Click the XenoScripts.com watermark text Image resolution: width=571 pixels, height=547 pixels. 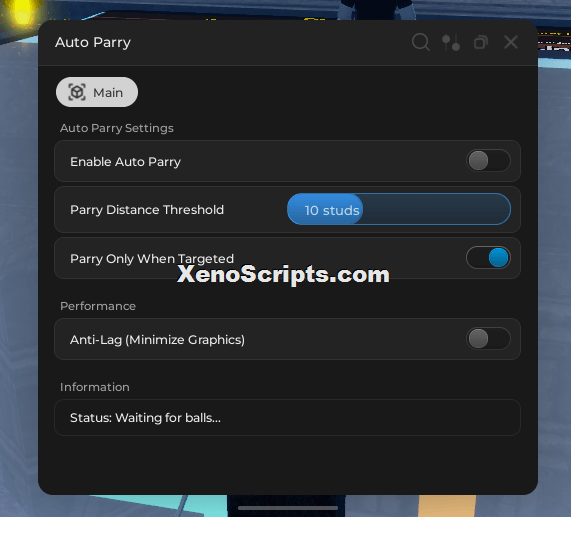pyautogui.click(x=283, y=274)
